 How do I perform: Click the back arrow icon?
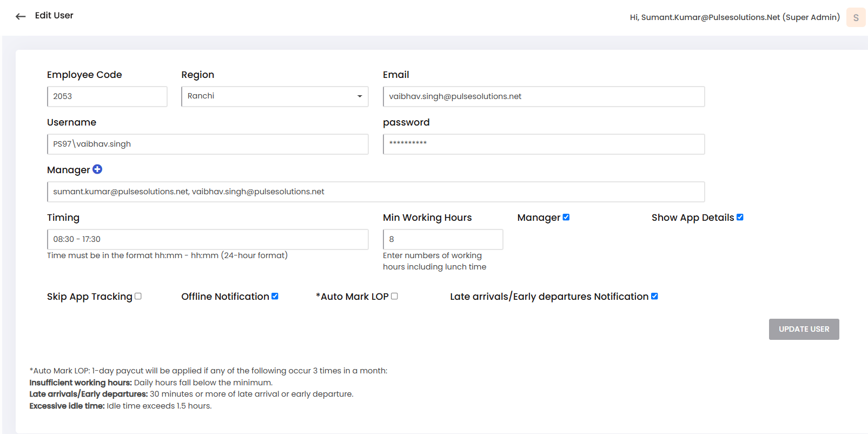(x=21, y=16)
